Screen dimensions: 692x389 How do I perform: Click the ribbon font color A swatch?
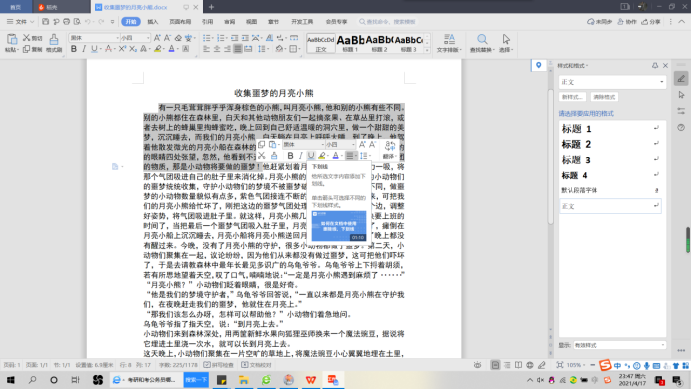(172, 49)
